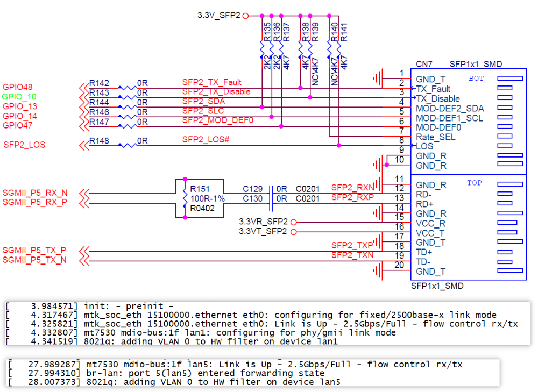Select the R138 pull-up designator
Viewport: 538px width, 392px height.
(x=306, y=32)
